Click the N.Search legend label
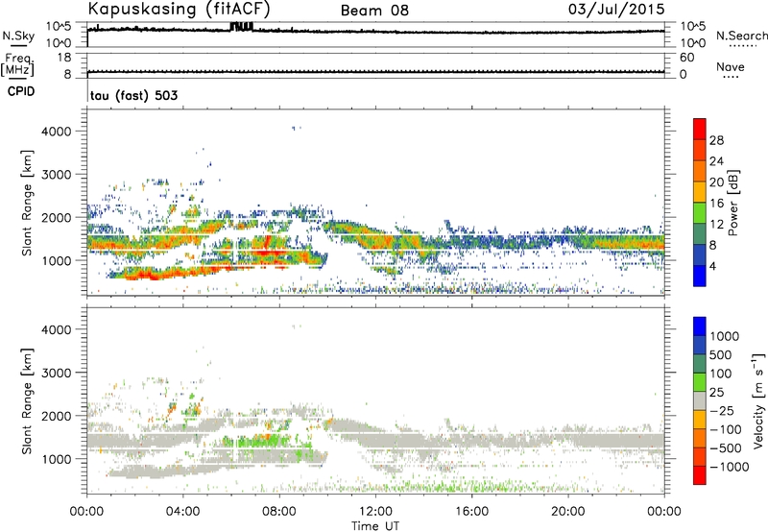 pyautogui.click(x=741, y=36)
